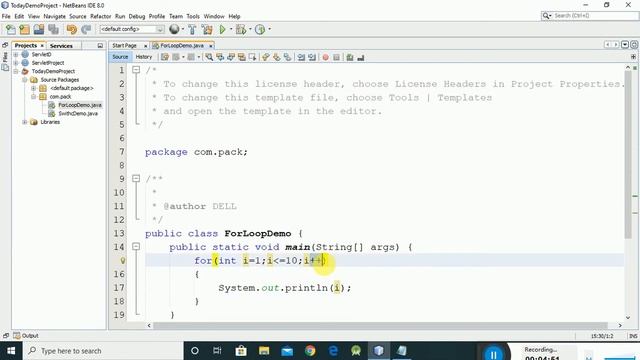Viewport: 640px width, 360px height.
Task: Open the Profile Project dropdown arrow
Action: (269, 29)
